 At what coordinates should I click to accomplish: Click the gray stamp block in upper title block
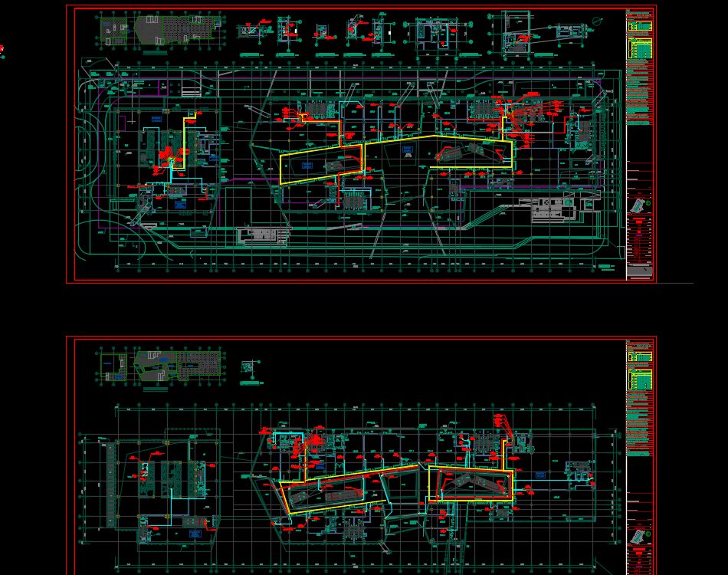(639, 271)
